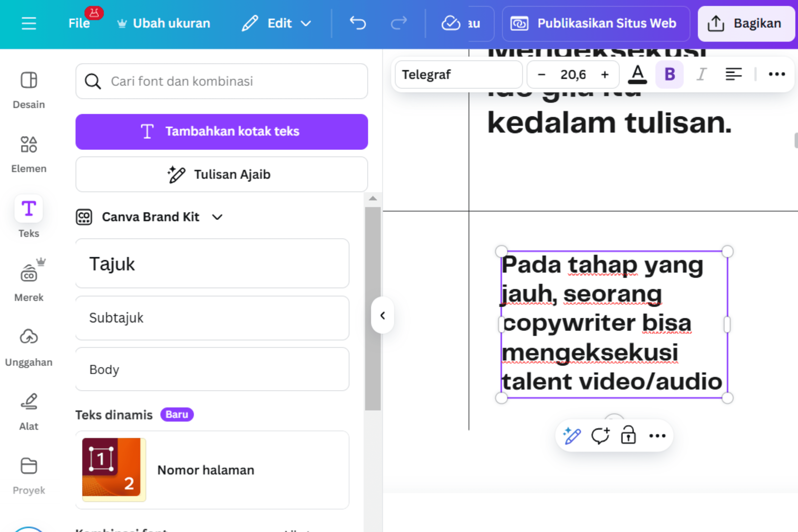Open the Telegraf font selector
This screenshot has width=798, height=532.
tap(458, 74)
